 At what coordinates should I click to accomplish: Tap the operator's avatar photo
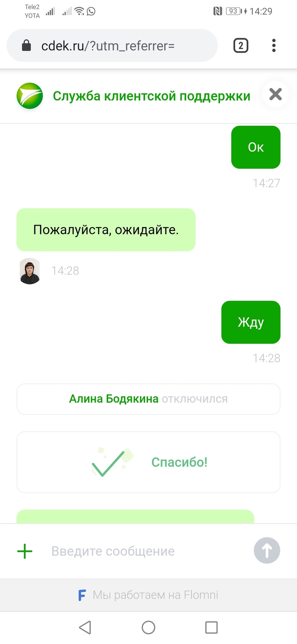pos(30,271)
